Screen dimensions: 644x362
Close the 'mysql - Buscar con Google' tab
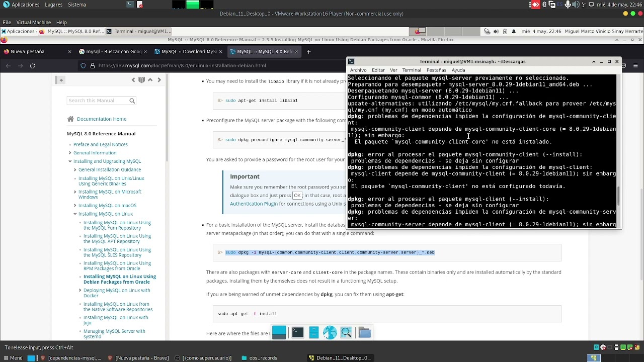pyautogui.click(x=145, y=51)
